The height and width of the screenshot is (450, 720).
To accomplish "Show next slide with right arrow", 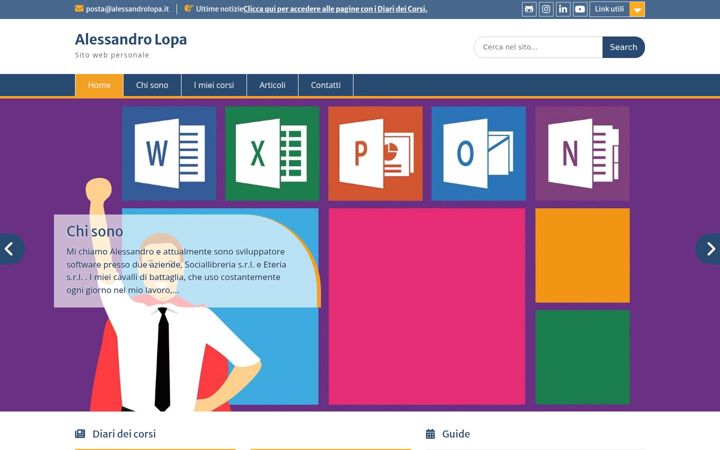I will pos(709,249).
